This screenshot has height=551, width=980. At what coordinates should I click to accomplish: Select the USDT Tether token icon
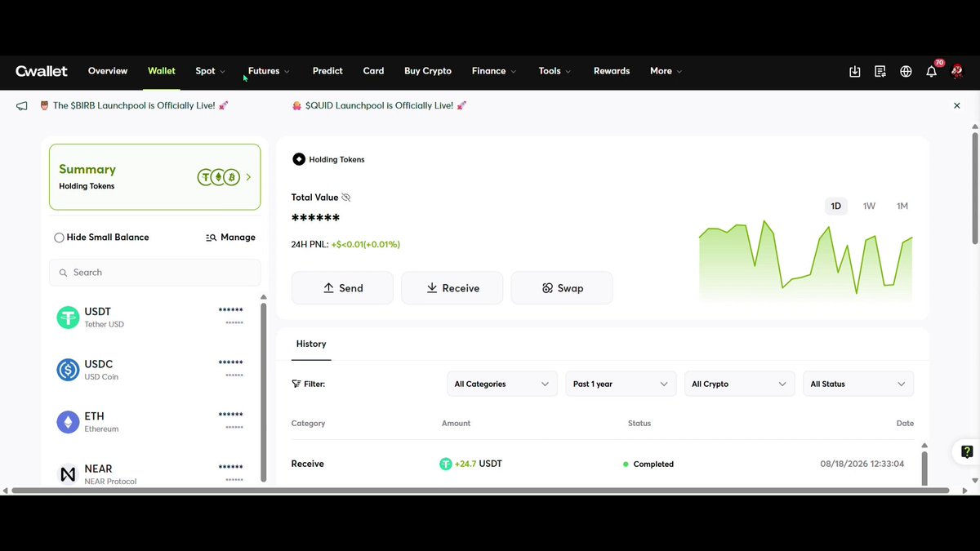[68, 318]
